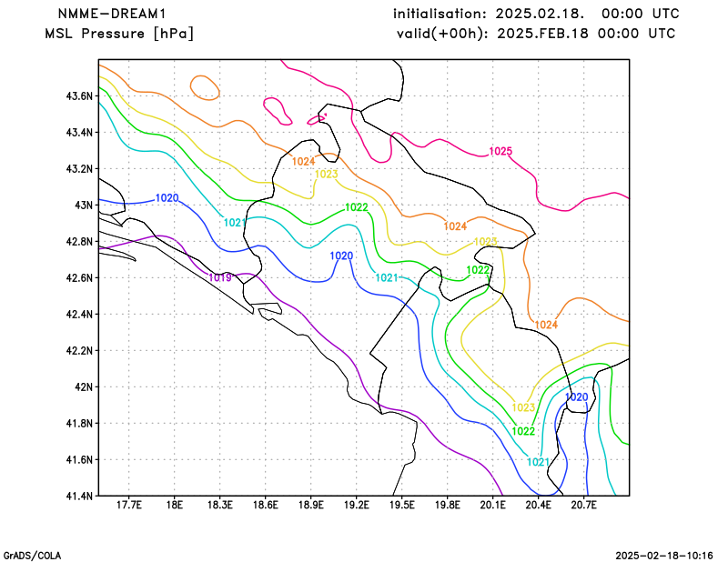Select the 20.7E longitude axis label

coord(584,505)
